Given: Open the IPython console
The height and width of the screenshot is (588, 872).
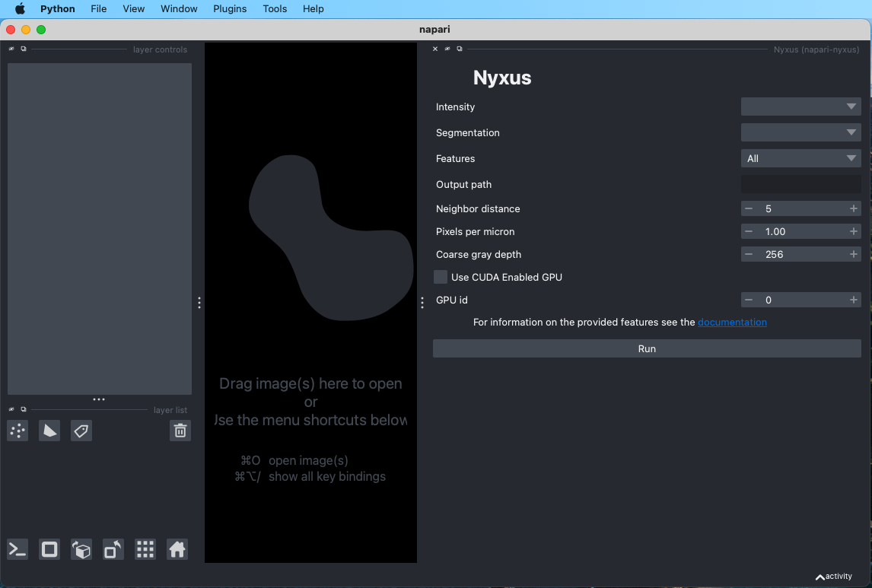Looking at the screenshot, I should click(x=18, y=550).
